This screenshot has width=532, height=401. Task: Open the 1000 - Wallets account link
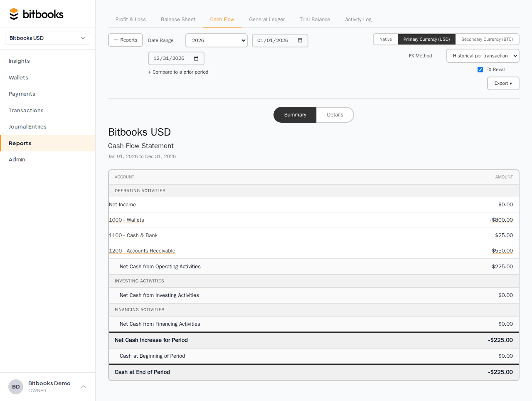pyautogui.click(x=126, y=220)
